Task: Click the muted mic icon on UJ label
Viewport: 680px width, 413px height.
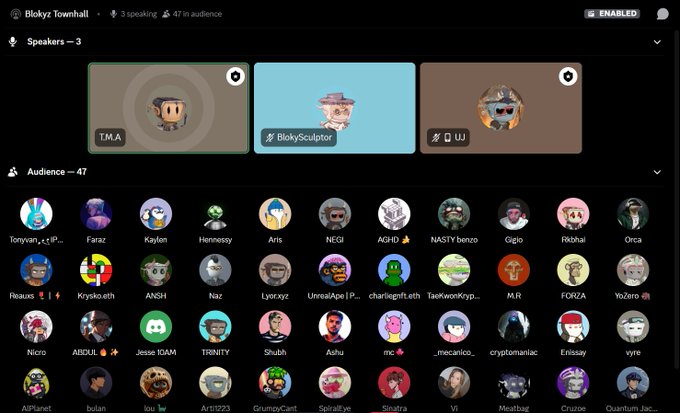Action: click(436, 138)
